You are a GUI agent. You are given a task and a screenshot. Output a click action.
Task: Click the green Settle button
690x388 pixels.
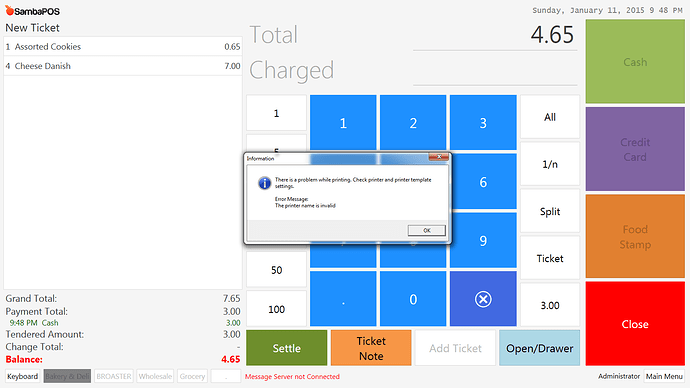(x=286, y=348)
